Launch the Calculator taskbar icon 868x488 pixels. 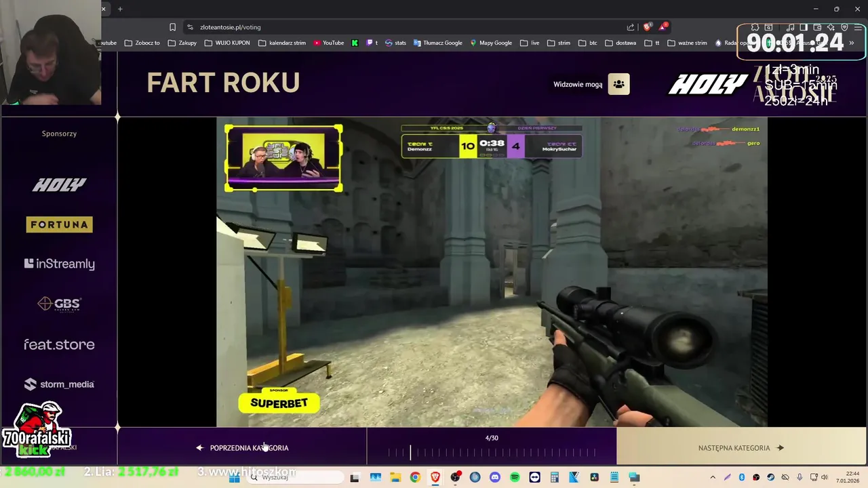pyautogui.click(x=554, y=477)
